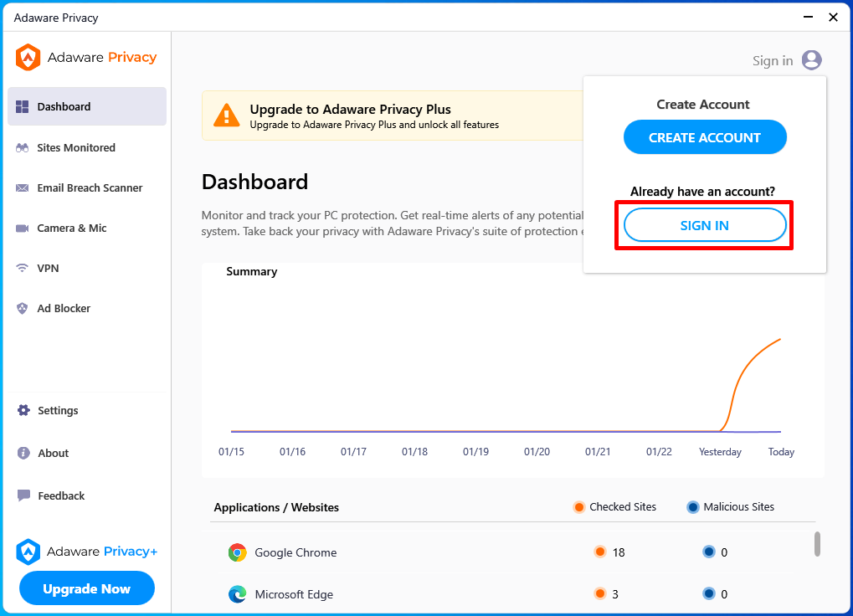Click the Adaware Privacy+ label
The height and width of the screenshot is (616, 853).
[x=102, y=552]
